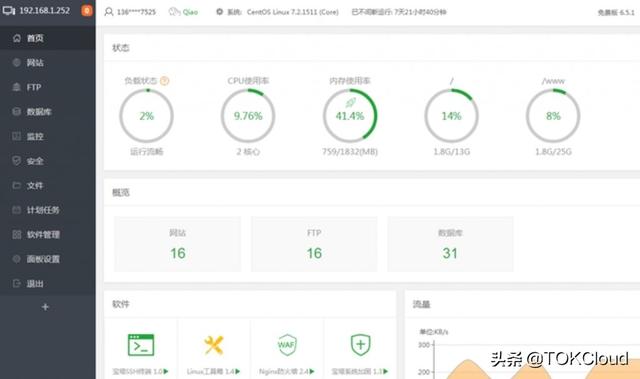The image size is (640, 379).
Task: Click the /www disk 8% gauge
Action: [553, 116]
